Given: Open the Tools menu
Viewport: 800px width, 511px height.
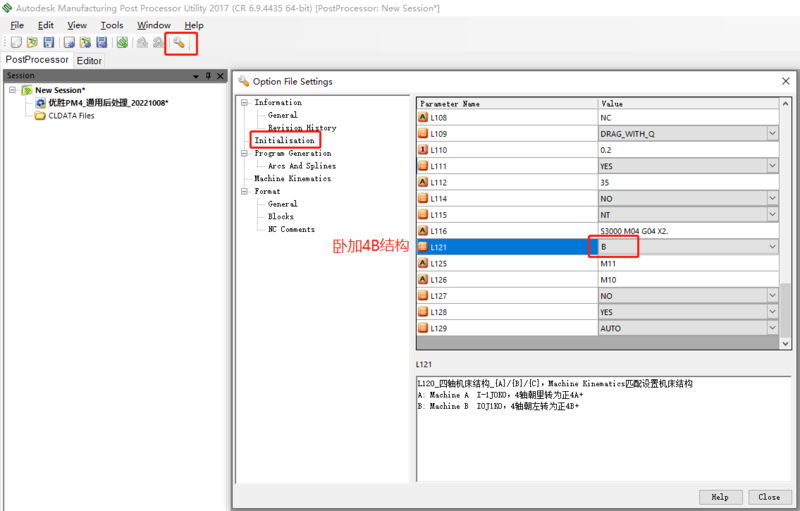Looking at the screenshot, I should click(x=112, y=25).
